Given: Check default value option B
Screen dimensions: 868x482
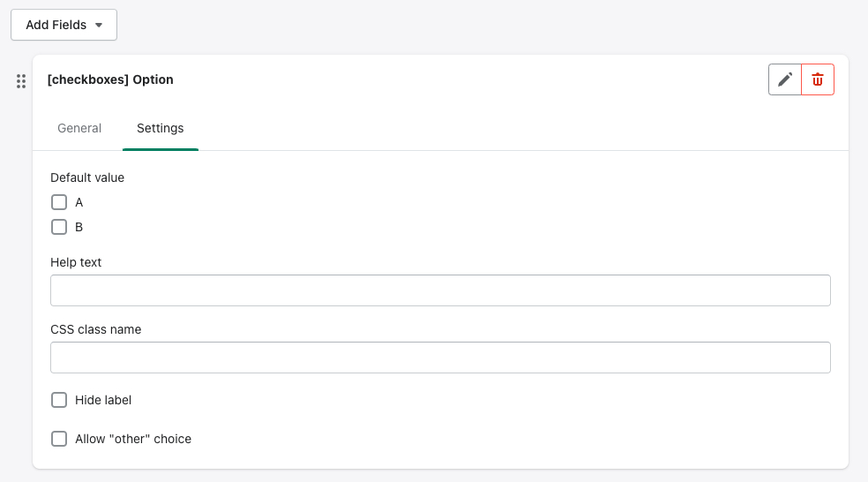Looking at the screenshot, I should [59, 227].
